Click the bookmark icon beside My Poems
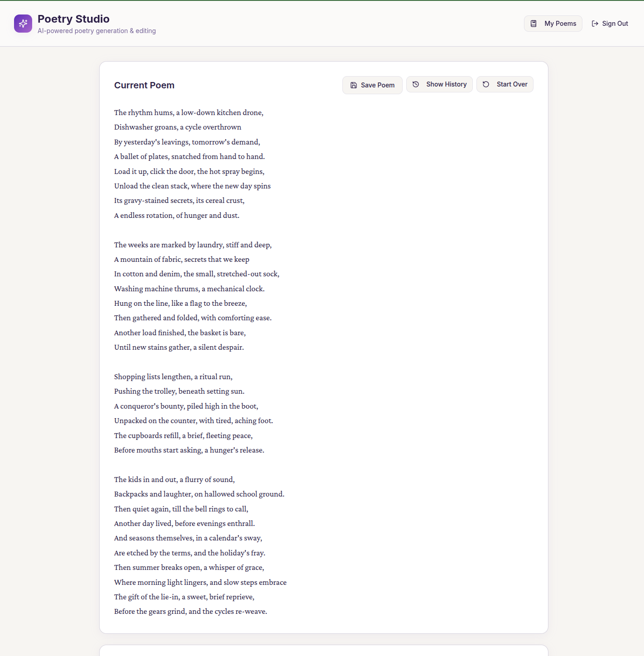Image resolution: width=644 pixels, height=656 pixels. [x=533, y=24]
